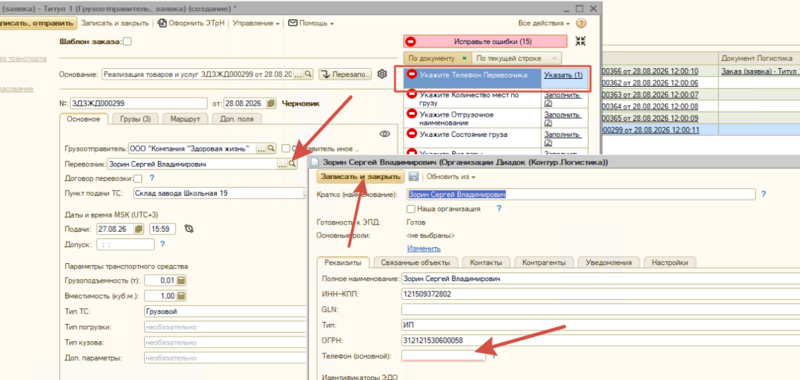Screen dimensions: 800x380
Task: Open the Тип погрузки combo box
Action: [226, 327]
